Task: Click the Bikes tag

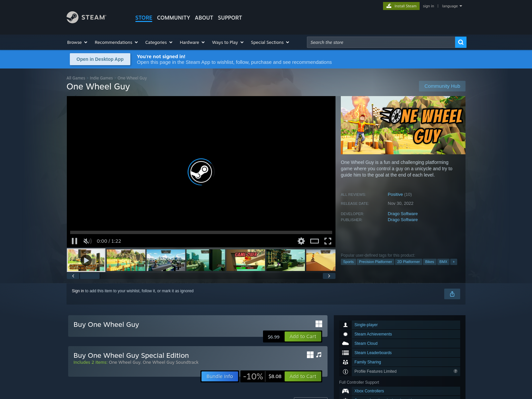Action: [x=430, y=262]
